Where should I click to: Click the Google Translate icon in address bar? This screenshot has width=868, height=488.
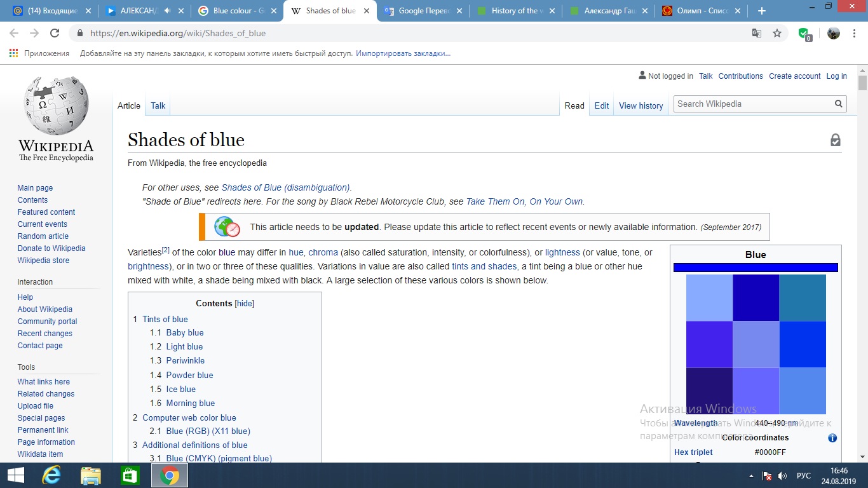tap(757, 33)
